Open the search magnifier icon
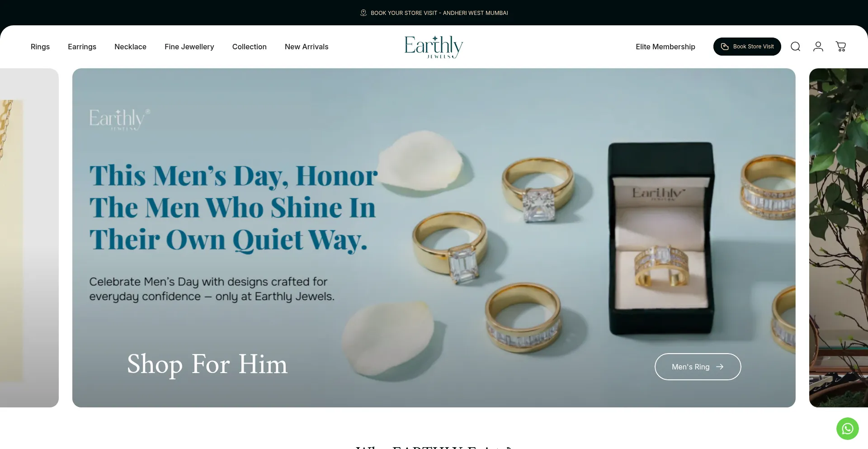Image resolution: width=868 pixels, height=449 pixels. (x=796, y=47)
